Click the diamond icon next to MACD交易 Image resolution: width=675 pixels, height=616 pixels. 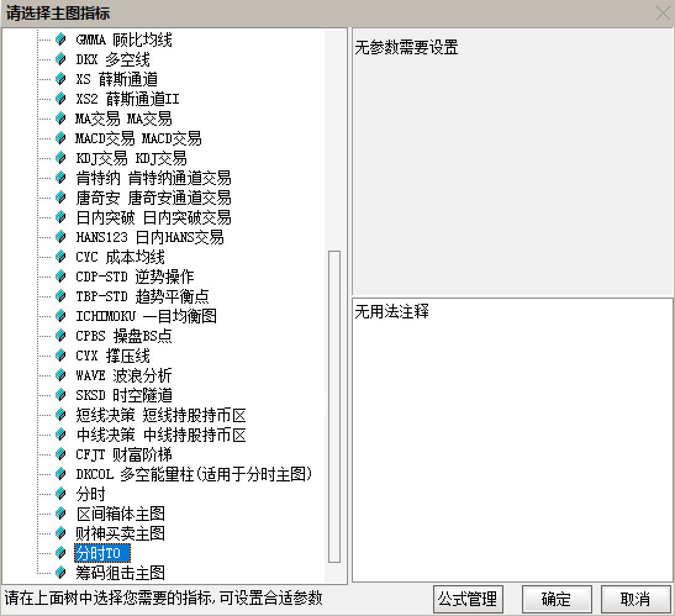59,138
